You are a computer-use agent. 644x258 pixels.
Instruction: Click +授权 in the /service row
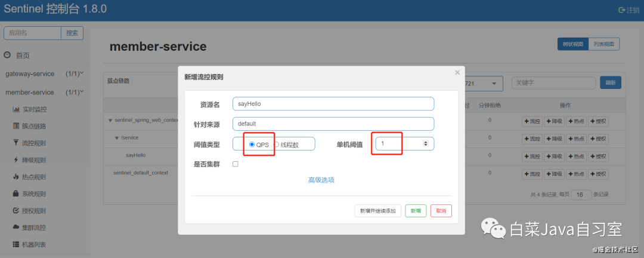click(599, 139)
